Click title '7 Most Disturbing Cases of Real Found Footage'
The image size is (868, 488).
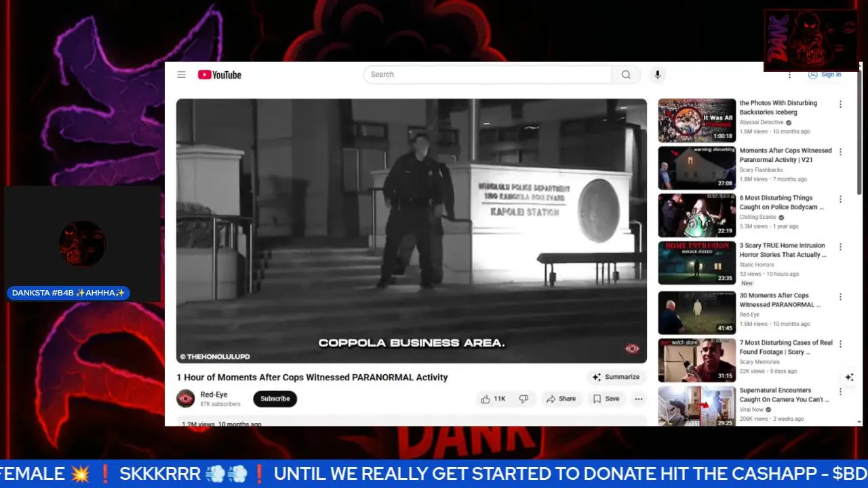tap(786, 348)
